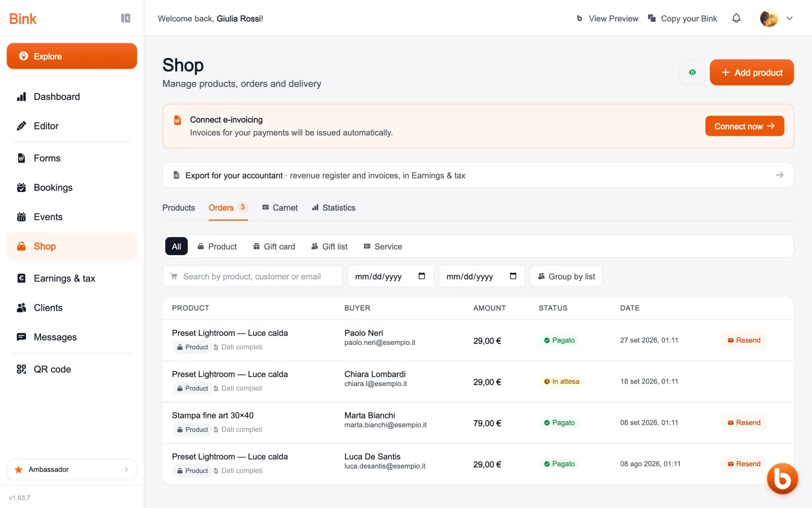Switch to the Statistics tab
The image size is (812, 508).
point(333,208)
